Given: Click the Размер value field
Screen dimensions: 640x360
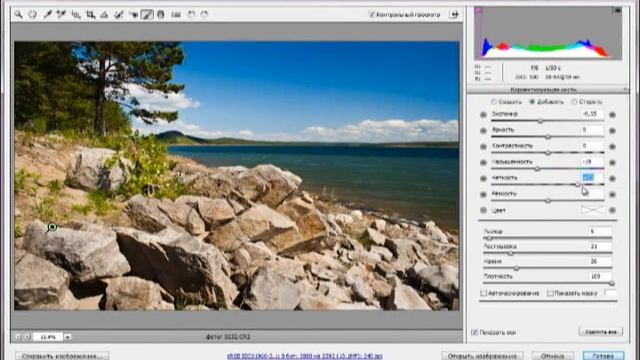Looking at the screenshot, I should pyautogui.click(x=600, y=231).
